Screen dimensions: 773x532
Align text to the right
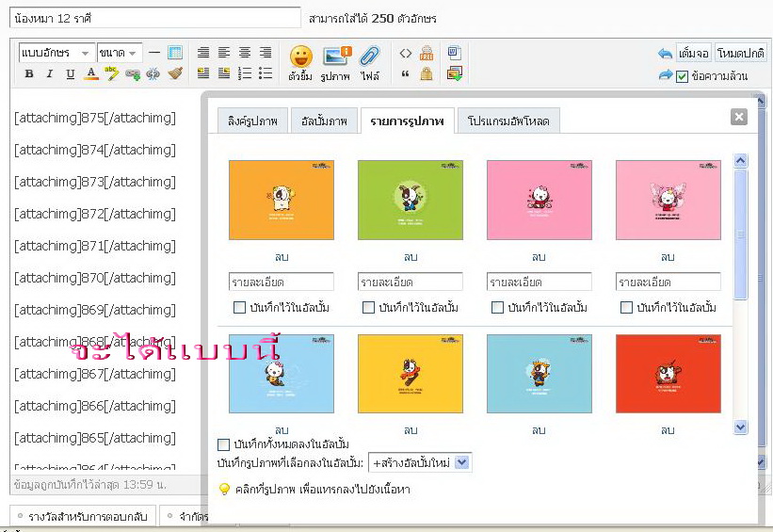pyautogui.click(x=266, y=53)
